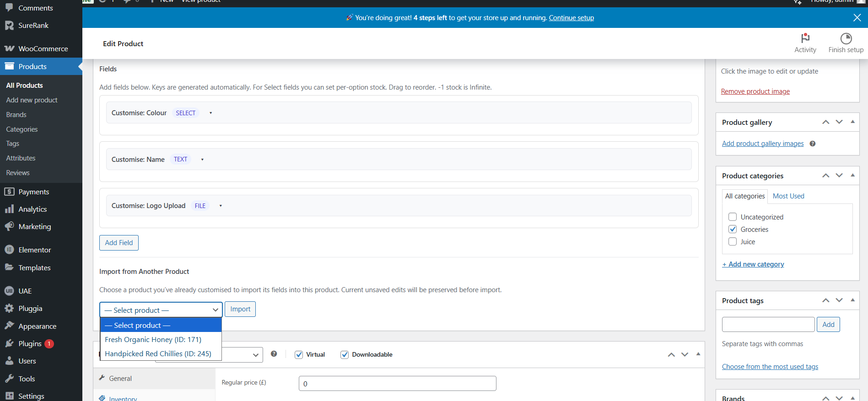Switch to the Most Used categories tab

788,196
